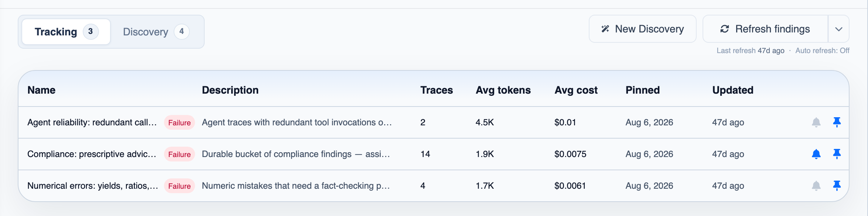Switch to the Discovery tab
868x216 pixels.
156,32
